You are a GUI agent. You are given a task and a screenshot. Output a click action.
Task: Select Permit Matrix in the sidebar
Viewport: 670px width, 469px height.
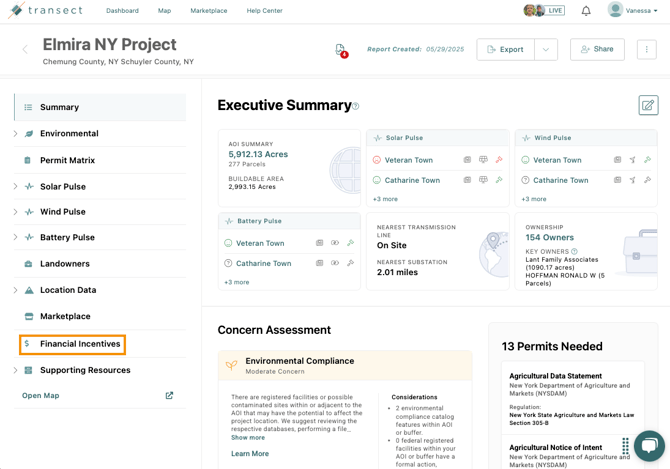click(100, 160)
